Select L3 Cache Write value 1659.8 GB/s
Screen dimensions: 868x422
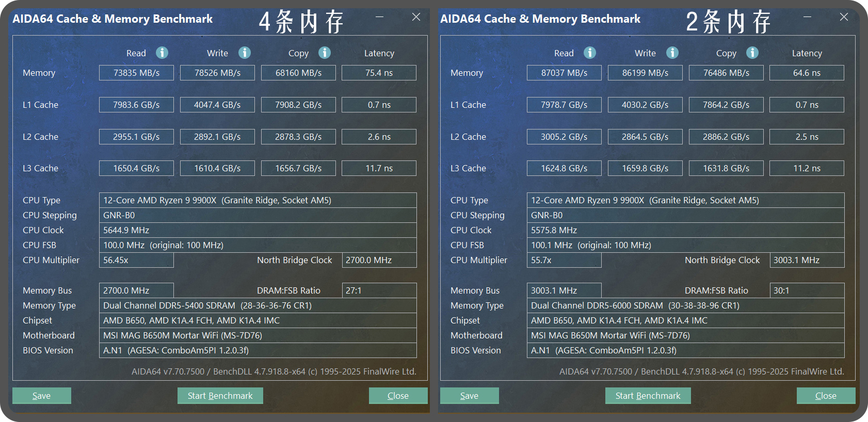pyautogui.click(x=645, y=168)
